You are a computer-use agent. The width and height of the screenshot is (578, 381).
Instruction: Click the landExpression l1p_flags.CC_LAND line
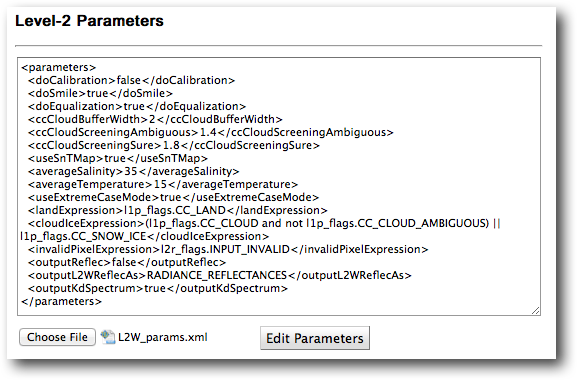(x=178, y=210)
